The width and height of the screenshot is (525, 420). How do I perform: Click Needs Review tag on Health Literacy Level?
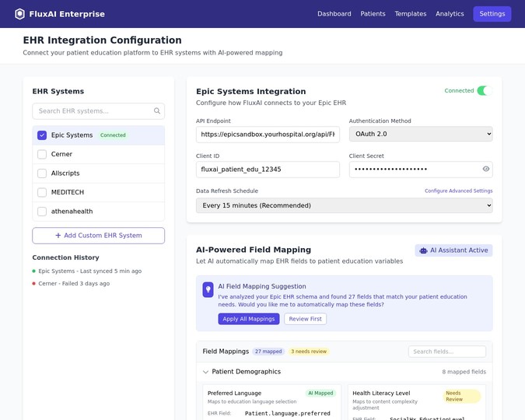coord(461,396)
